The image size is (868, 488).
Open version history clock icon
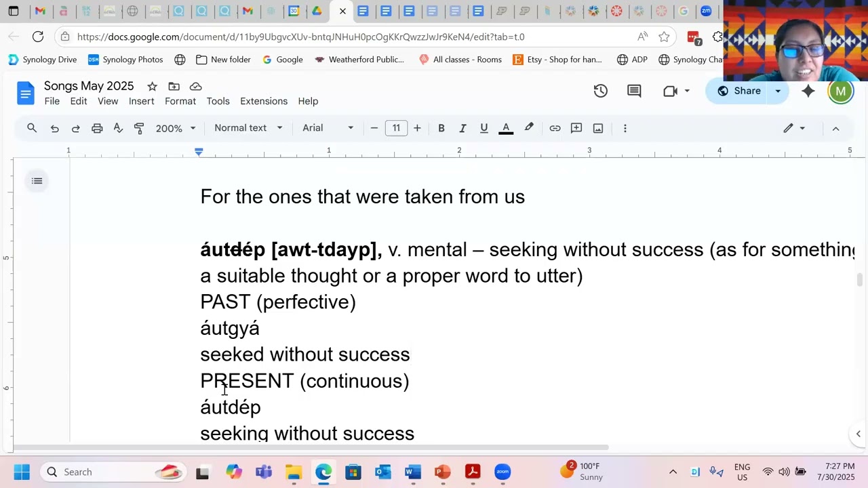(600, 91)
